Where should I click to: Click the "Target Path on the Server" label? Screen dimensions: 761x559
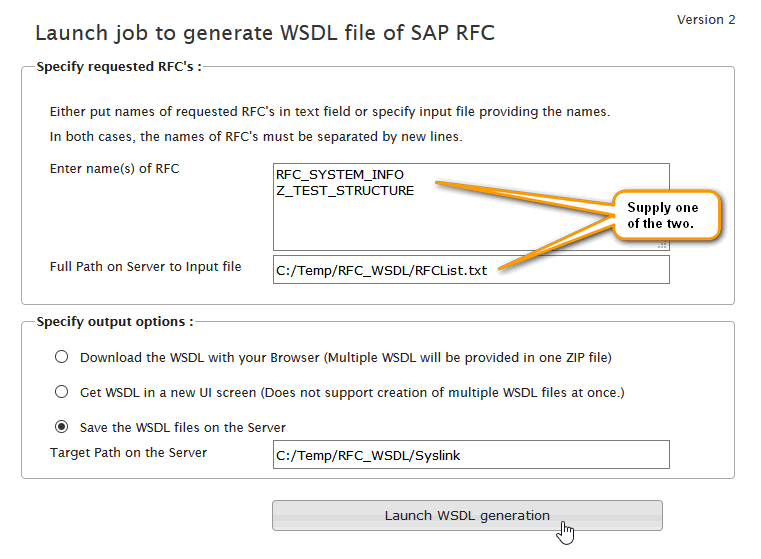(129, 453)
